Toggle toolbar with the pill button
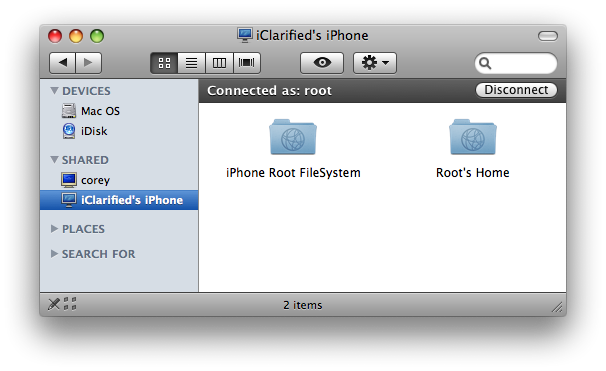 coord(548,36)
